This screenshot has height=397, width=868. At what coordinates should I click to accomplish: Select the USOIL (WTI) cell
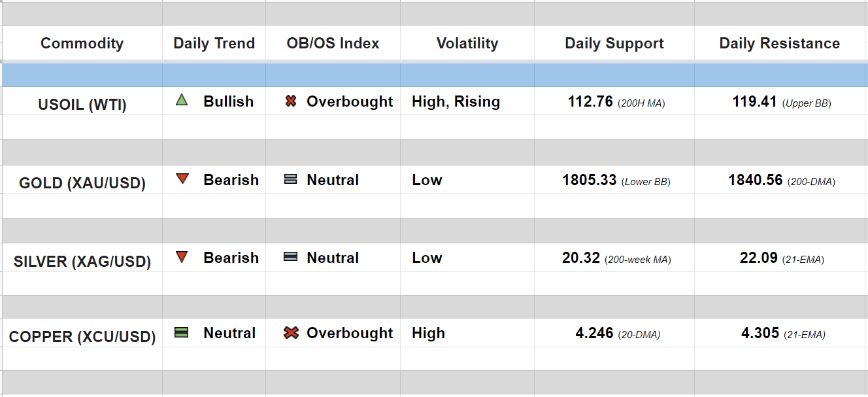(x=82, y=104)
